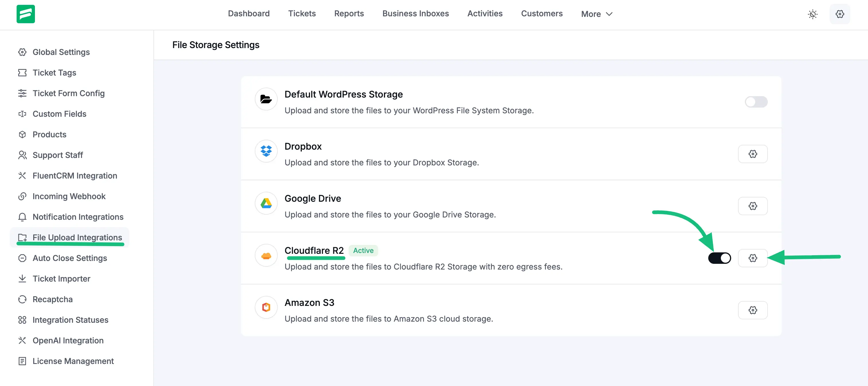Open Dropbox configuration gear
Screen dimensions: 868x386
tap(753, 154)
